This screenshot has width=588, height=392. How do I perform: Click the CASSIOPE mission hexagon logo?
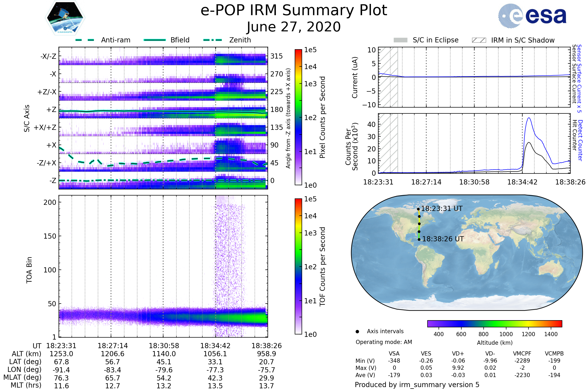coord(65,18)
